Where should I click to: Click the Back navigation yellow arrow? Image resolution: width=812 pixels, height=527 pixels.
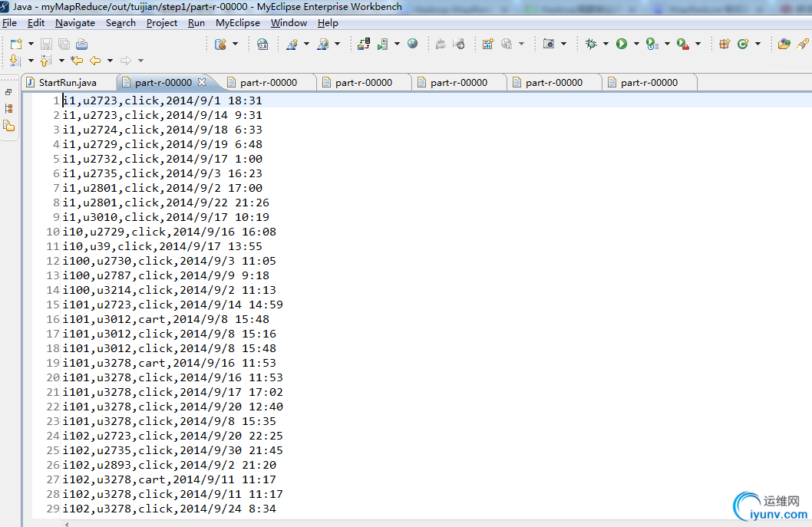(95, 61)
